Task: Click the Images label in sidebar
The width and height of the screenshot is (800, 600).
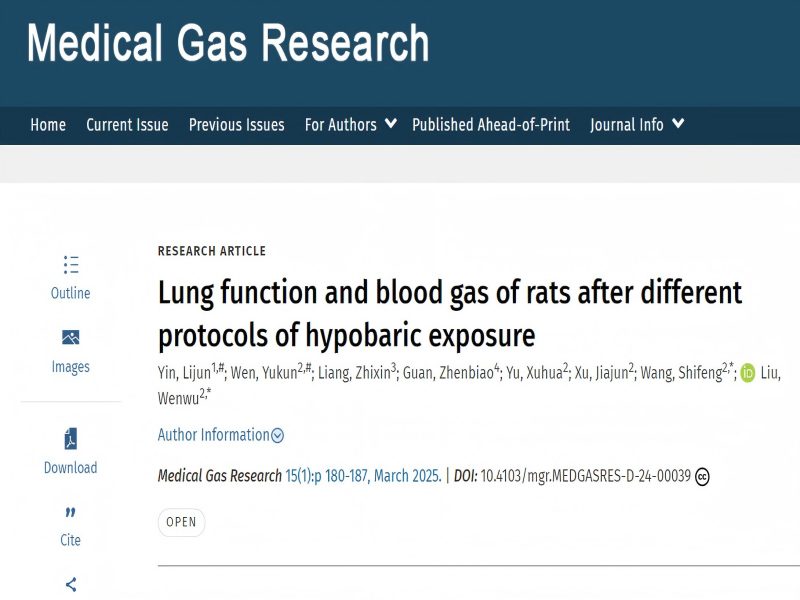Action: tap(70, 367)
